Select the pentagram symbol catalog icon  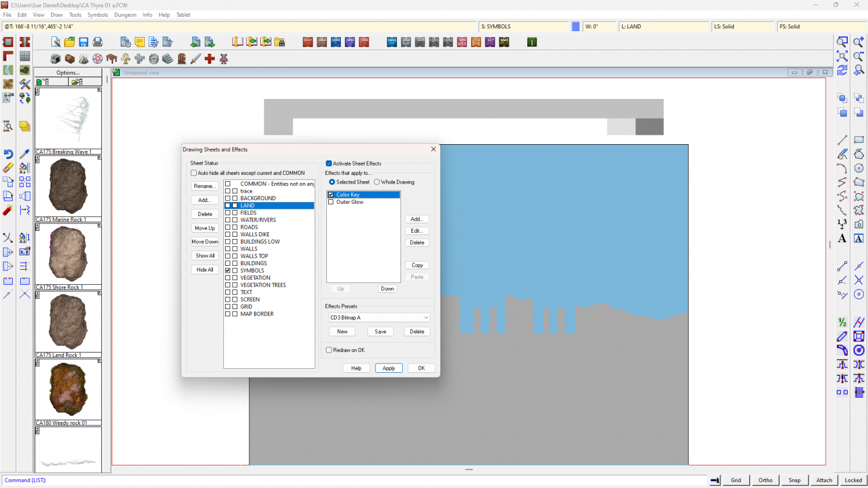pyautogui.click(x=98, y=59)
